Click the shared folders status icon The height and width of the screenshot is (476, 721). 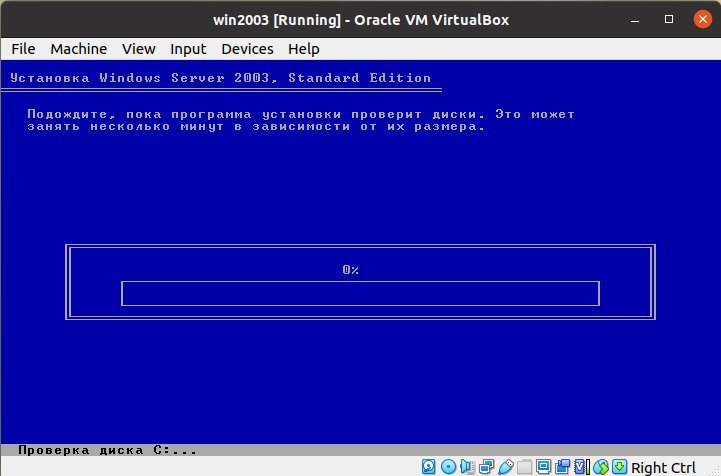coord(524,467)
